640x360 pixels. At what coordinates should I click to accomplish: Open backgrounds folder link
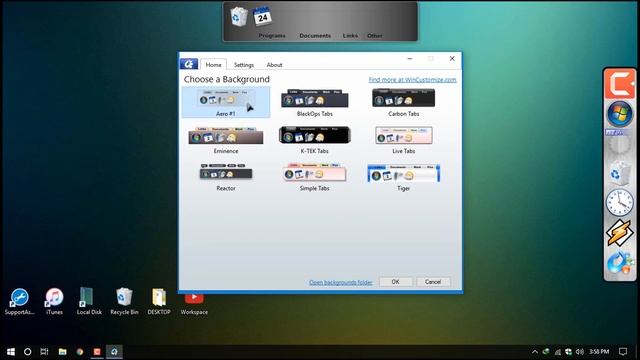[x=341, y=282]
